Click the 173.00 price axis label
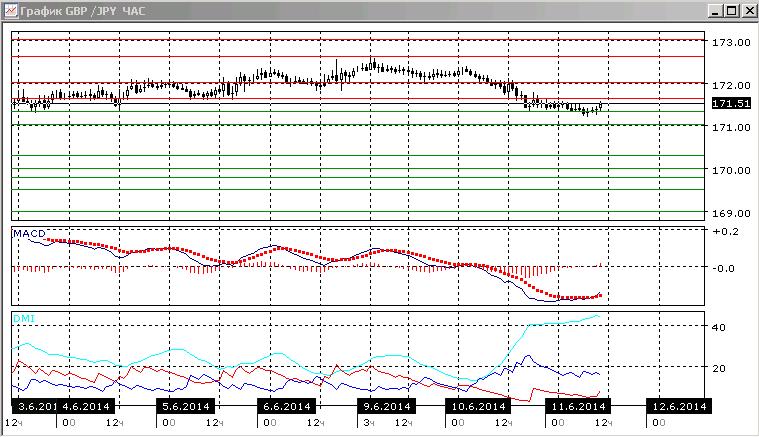Viewport: 759px width, 437px height. pos(731,43)
